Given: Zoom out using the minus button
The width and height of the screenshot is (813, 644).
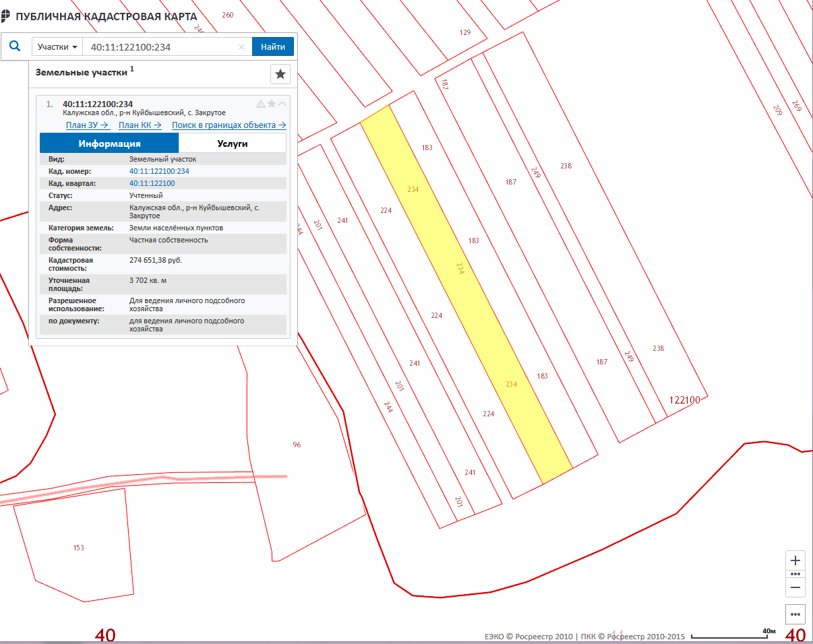Looking at the screenshot, I should coord(795,587).
